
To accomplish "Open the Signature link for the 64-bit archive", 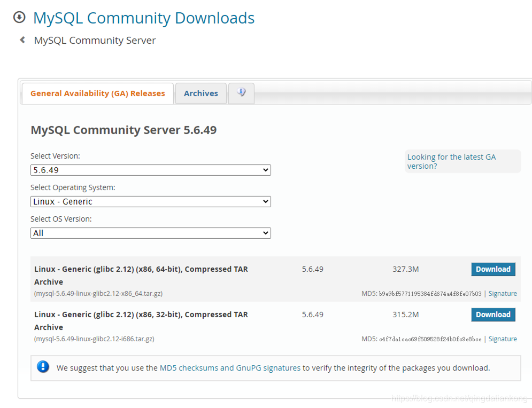I will 503,293.
